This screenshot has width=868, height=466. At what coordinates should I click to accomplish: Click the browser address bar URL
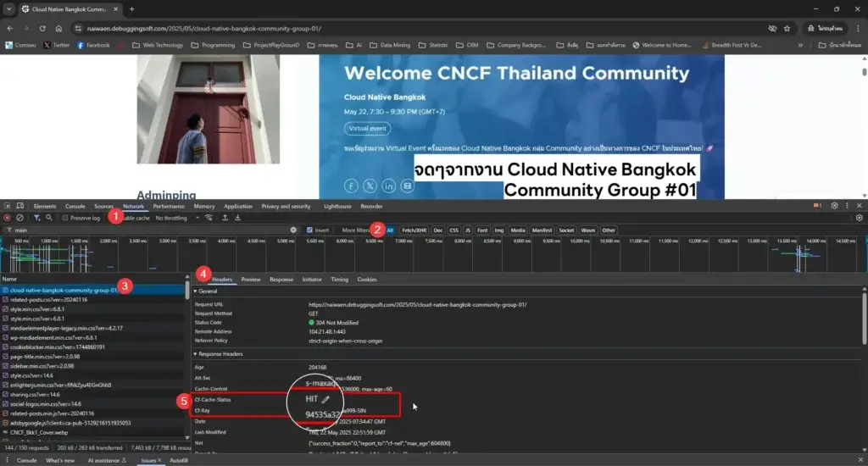pos(203,28)
